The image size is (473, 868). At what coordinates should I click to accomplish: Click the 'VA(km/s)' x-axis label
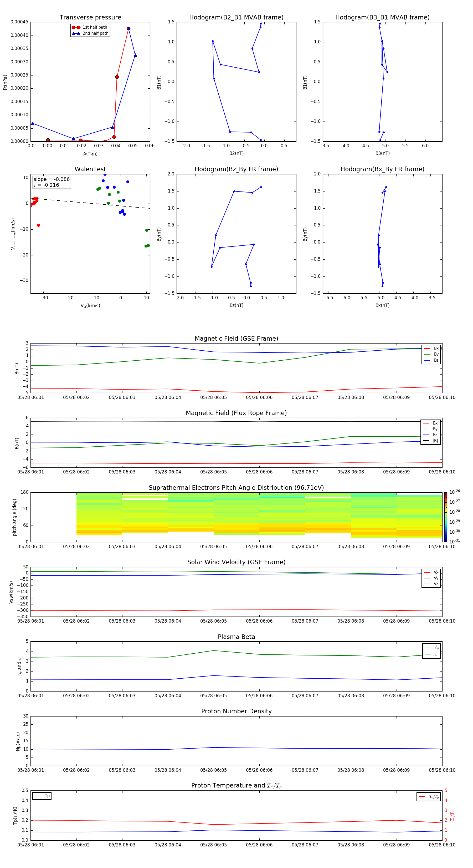(90, 306)
